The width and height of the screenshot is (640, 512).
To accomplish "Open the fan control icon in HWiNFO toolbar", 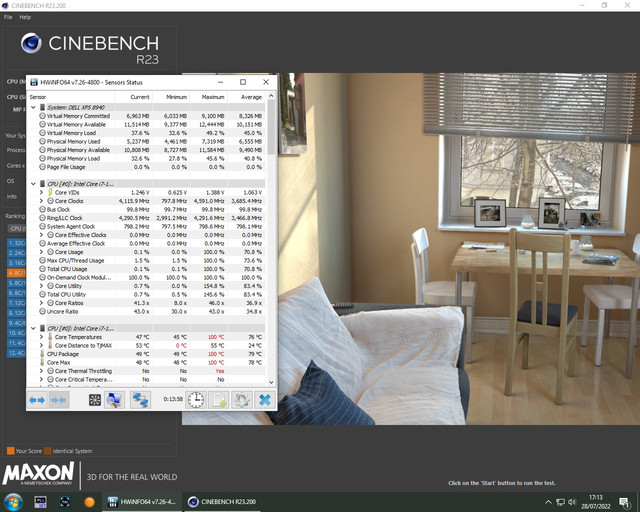I will click(x=95, y=400).
